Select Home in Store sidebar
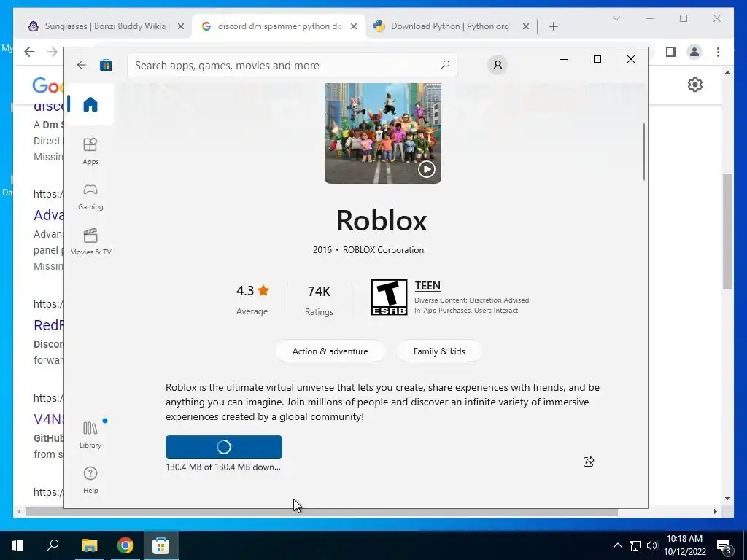The height and width of the screenshot is (560, 747). [90, 104]
